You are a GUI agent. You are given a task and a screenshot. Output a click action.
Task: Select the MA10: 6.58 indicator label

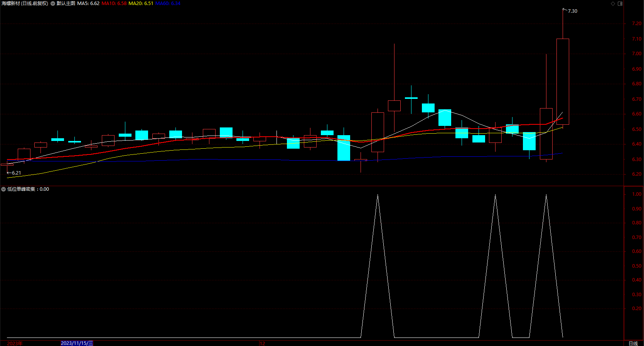click(x=114, y=3)
